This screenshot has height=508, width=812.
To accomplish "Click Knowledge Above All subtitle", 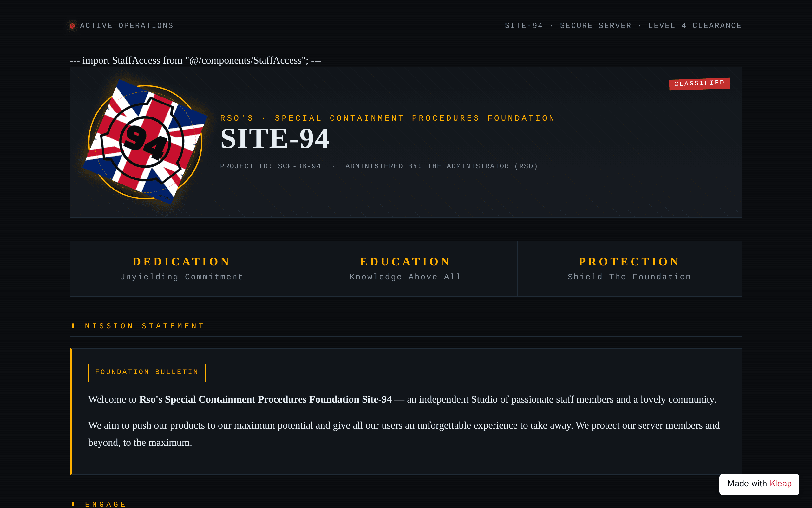I will pyautogui.click(x=405, y=277).
